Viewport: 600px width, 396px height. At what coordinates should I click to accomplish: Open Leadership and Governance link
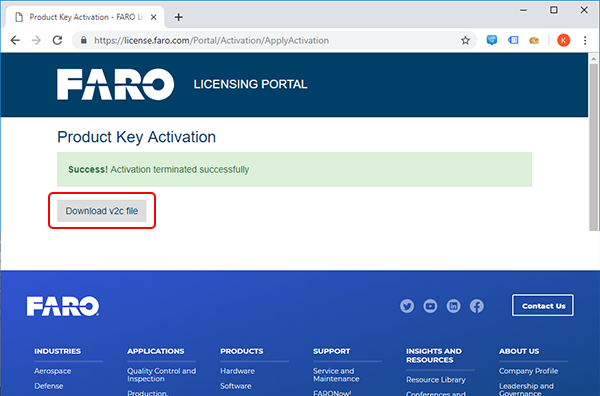(x=526, y=389)
